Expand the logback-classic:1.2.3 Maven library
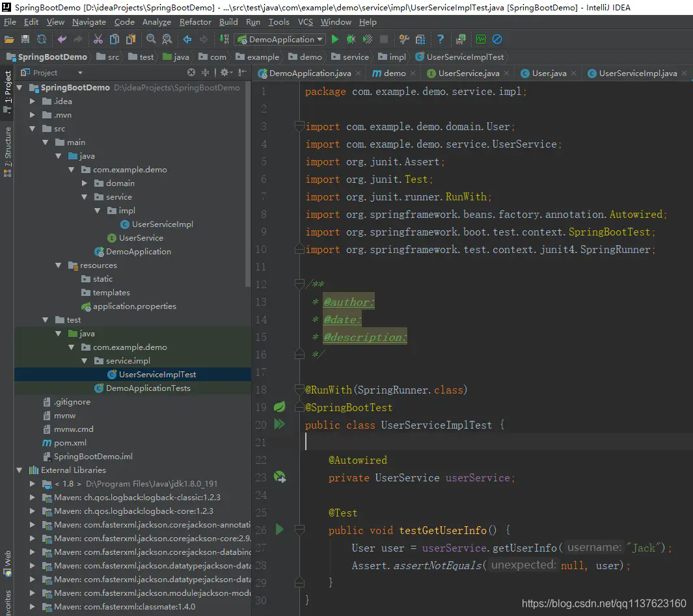 point(33,497)
